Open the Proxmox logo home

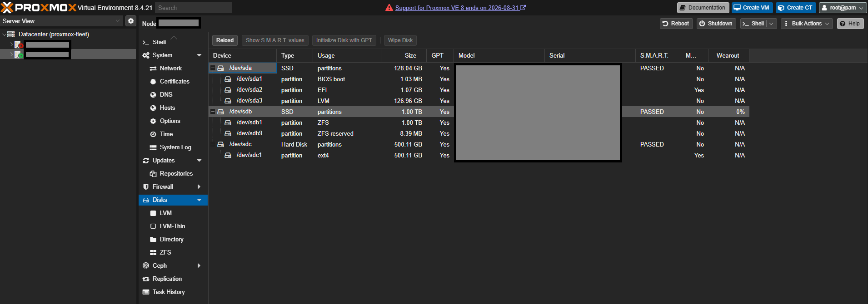coord(38,7)
